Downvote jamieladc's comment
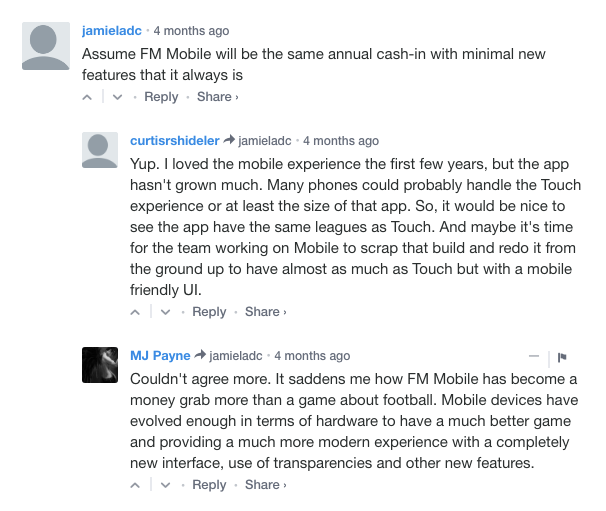 [117, 97]
